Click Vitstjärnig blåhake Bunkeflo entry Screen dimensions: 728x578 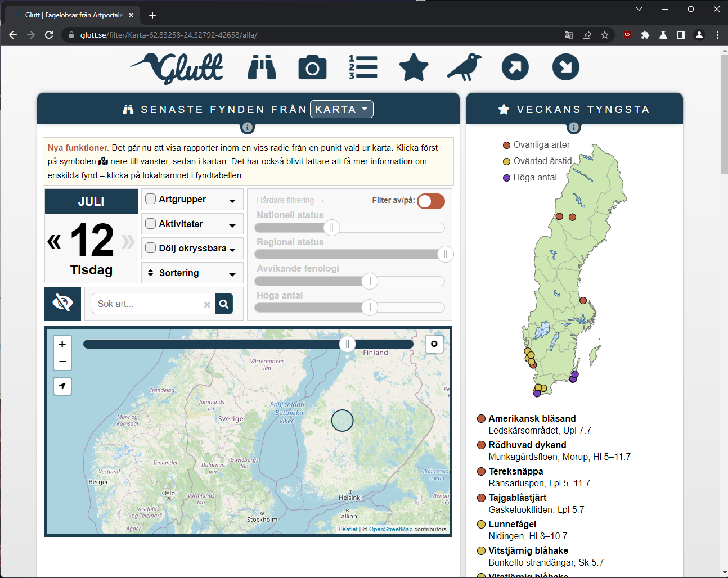point(528,550)
